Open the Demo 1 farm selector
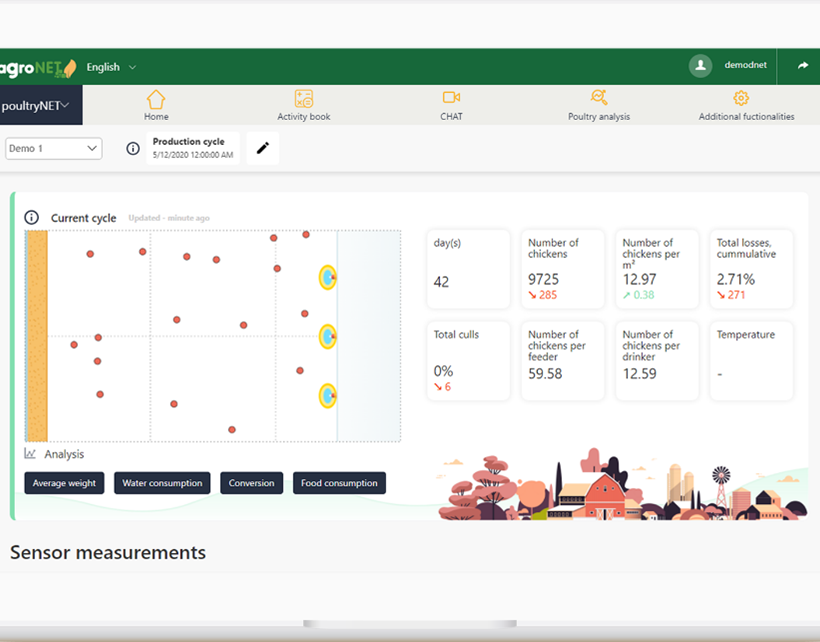The height and width of the screenshot is (642, 820). point(53,148)
